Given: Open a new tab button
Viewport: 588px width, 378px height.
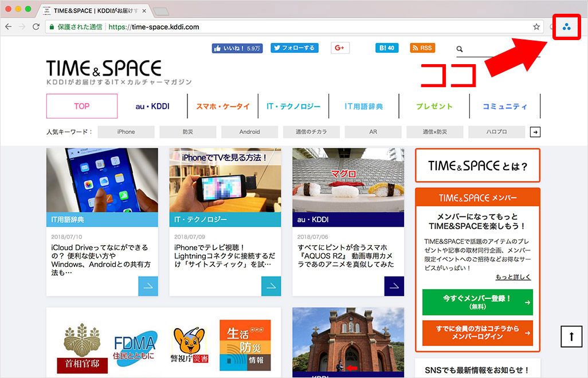Looking at the screenshot, I should 161,11.
